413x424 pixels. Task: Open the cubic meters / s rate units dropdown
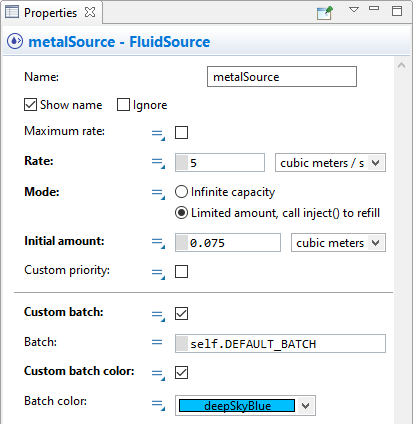pos(330,163)
